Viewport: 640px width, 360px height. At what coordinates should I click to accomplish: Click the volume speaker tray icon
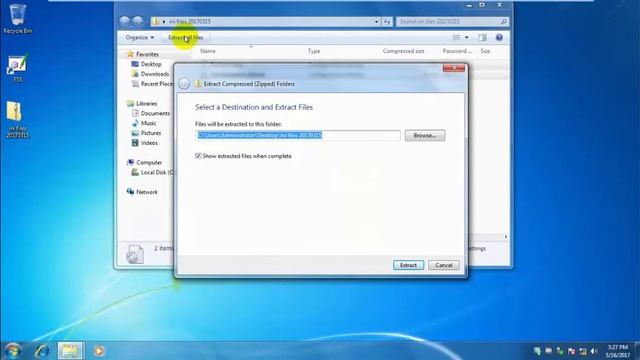tap(594, 351)
